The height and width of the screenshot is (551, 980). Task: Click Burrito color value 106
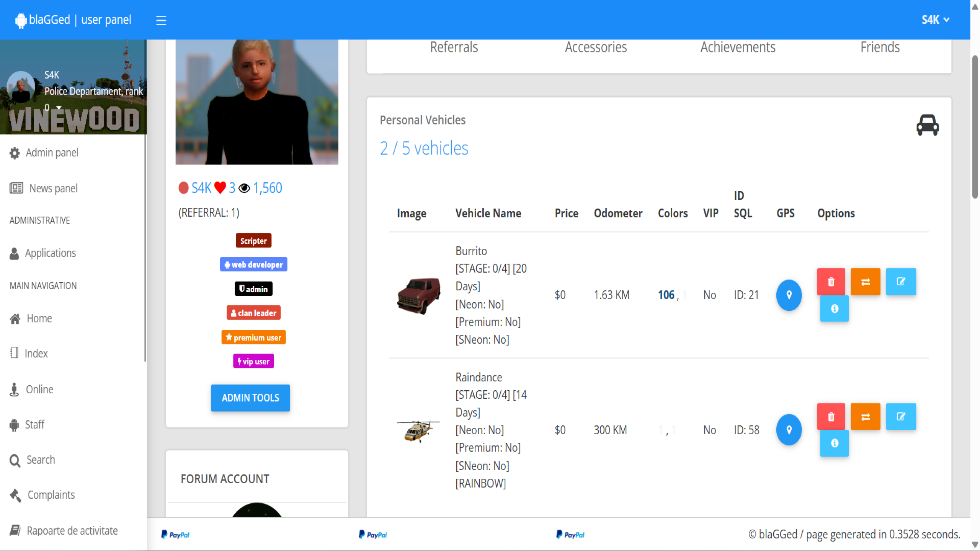click(666, 295)
